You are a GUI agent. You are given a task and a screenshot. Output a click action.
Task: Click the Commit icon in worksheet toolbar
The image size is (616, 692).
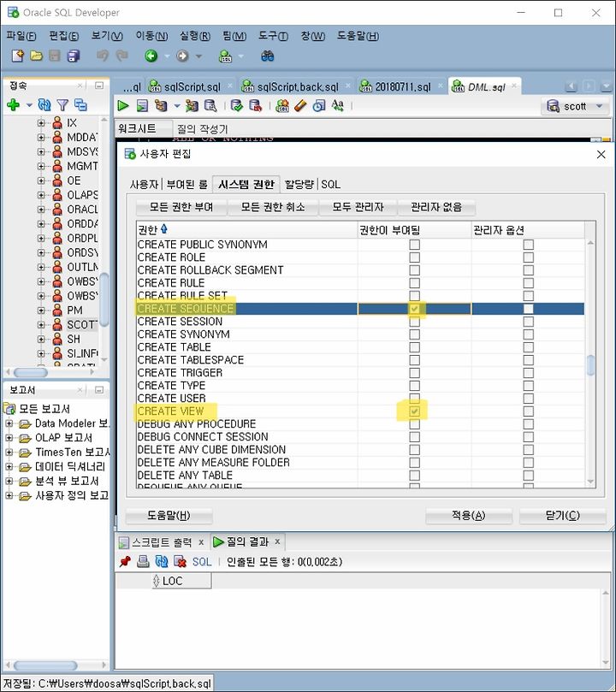(x=236, y=105)
